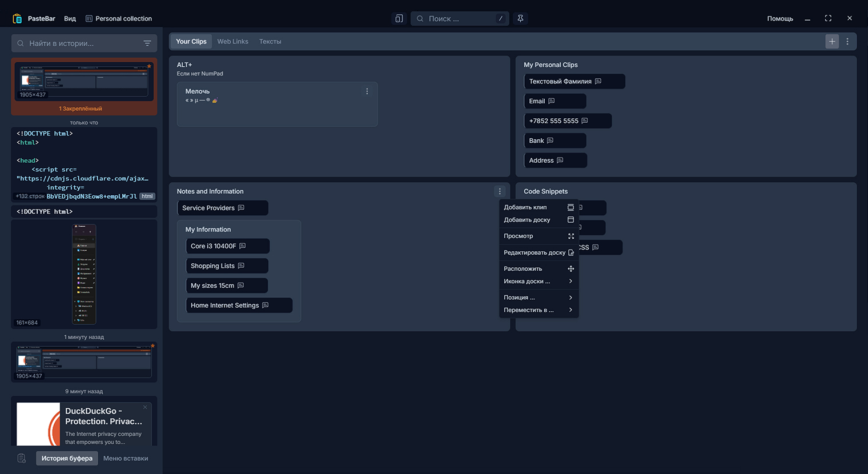Open the history filter icon

point(147,43)
